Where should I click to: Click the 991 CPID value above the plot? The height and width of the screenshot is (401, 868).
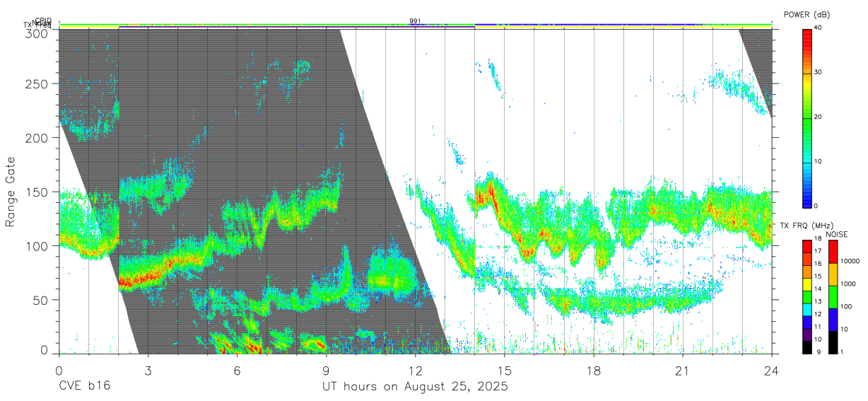[x=415, y=21]
